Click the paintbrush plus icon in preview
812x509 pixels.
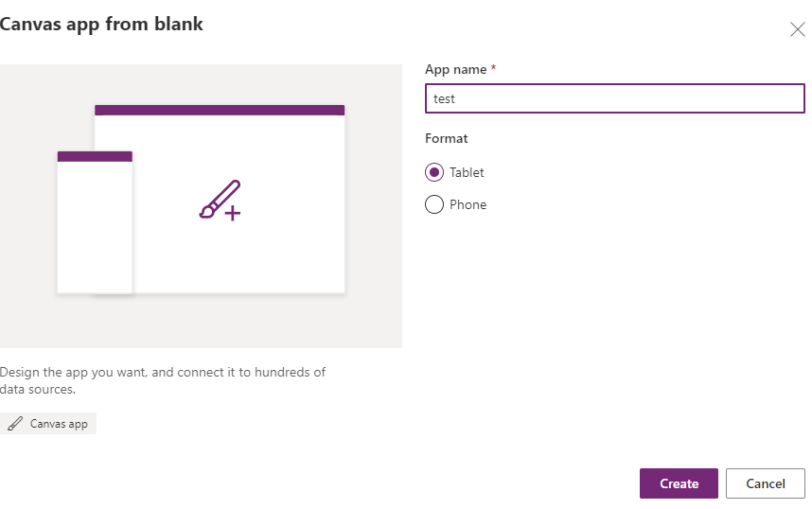pyautogui.click(x=220, y=201)
